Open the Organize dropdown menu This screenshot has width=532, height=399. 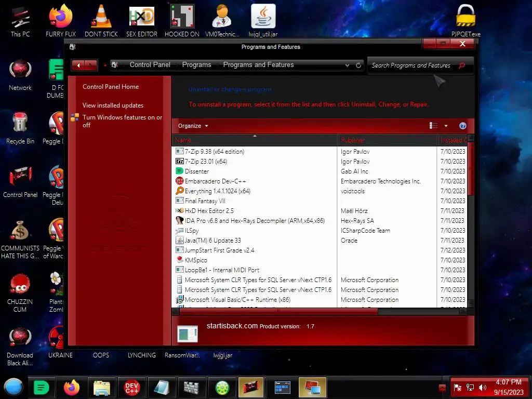193,126
